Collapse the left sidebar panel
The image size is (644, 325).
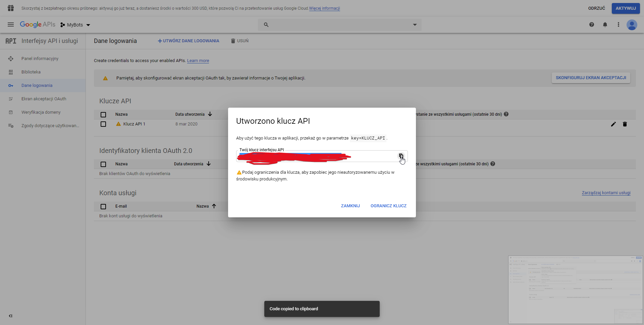point(10,316)
